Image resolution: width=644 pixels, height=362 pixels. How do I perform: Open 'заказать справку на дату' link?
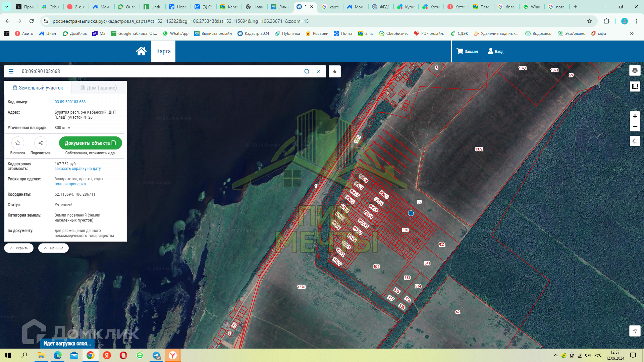click(x=77, y=169)
